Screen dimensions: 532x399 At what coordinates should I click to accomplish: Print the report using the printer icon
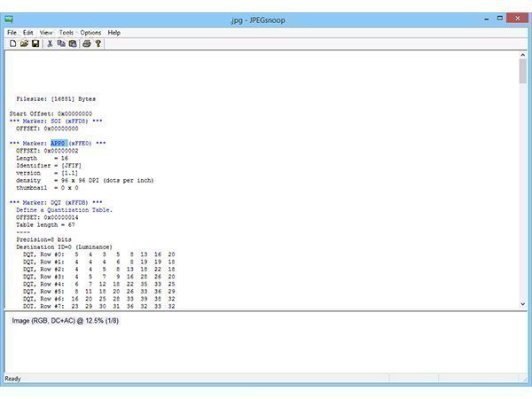pyautogui.click(x=87, y=43)
